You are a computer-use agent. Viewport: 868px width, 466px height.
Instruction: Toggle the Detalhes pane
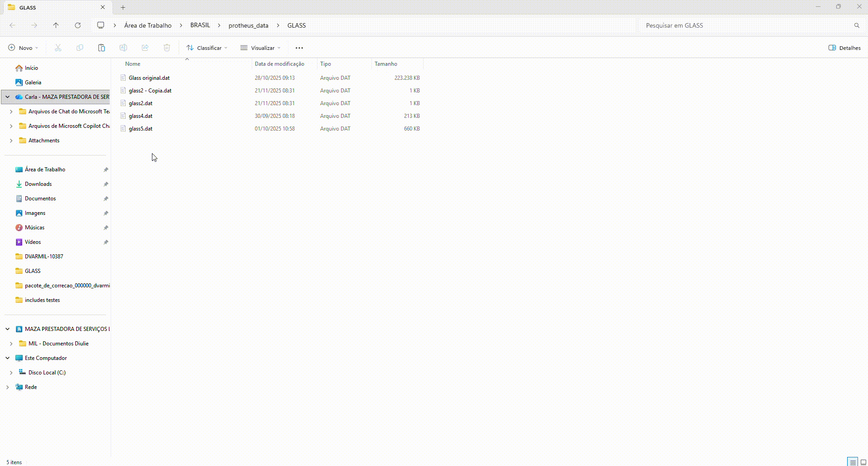click(x=844, y=48)
